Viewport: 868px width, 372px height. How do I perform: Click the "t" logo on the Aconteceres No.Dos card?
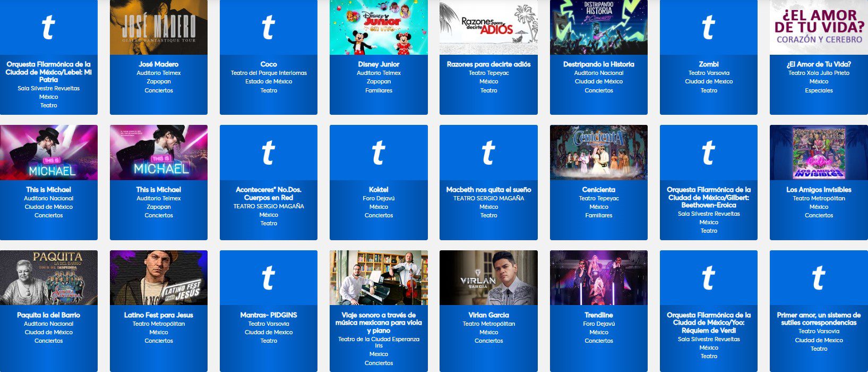pos(269,153)
